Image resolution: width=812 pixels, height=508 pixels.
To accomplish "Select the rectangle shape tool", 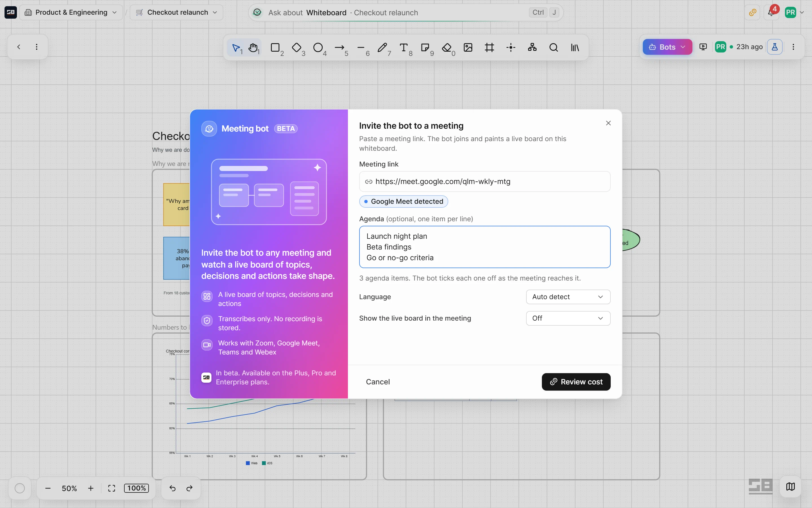I will 275,47.
